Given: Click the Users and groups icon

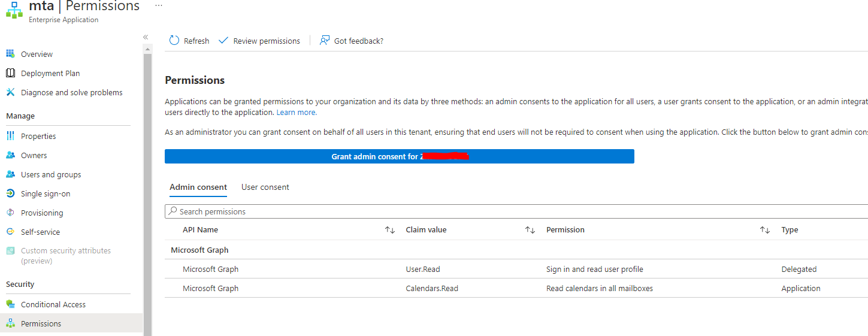Looking at the screenshot, I should point(10,174).
